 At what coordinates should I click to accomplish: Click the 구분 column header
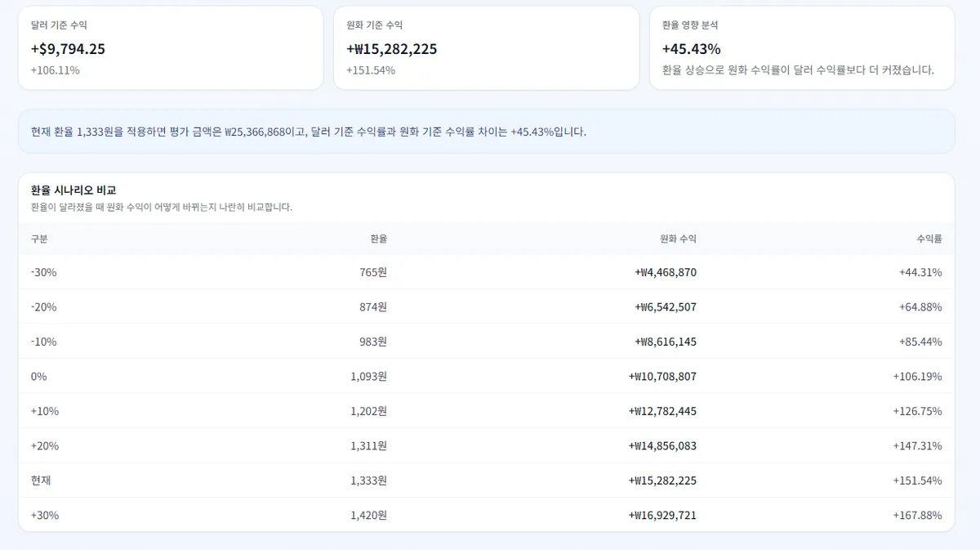click(x=39, y=239)
